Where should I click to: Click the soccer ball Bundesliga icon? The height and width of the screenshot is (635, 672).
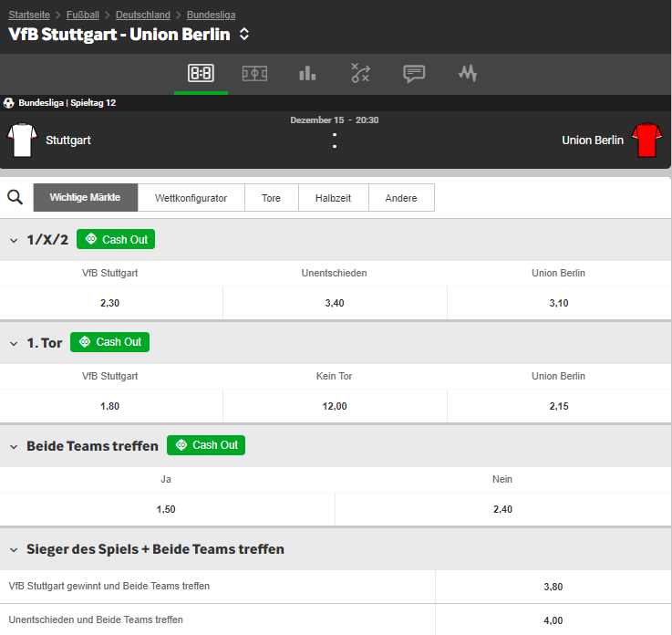click(x=8, y=103)
